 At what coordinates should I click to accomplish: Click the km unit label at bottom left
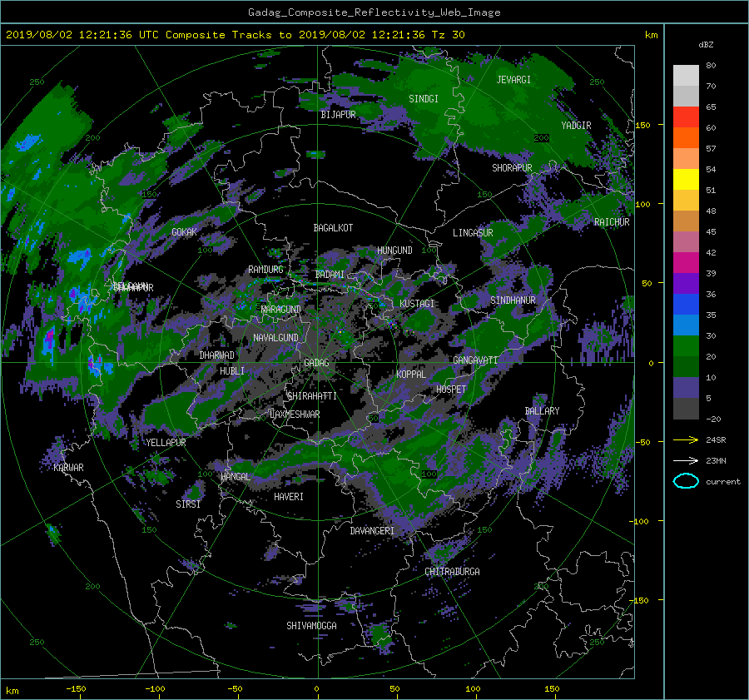[x=12, y=691]
